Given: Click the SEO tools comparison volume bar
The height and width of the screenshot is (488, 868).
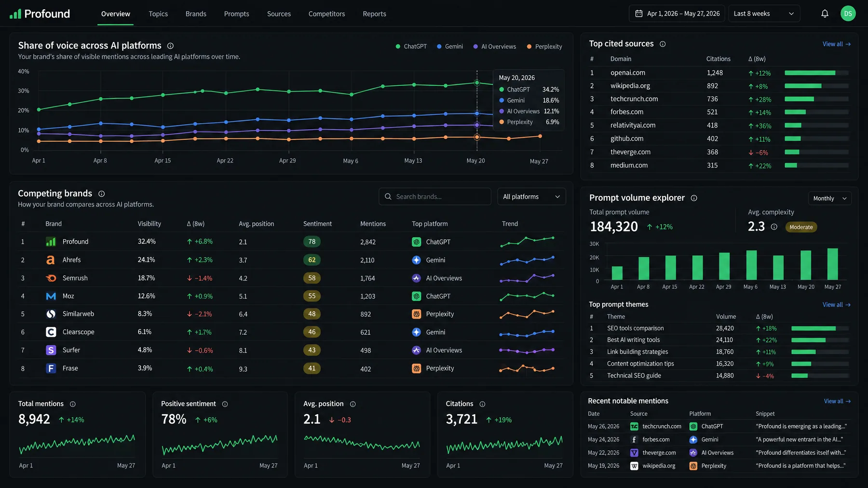Looking at the screenshot, I should [820, 328].
